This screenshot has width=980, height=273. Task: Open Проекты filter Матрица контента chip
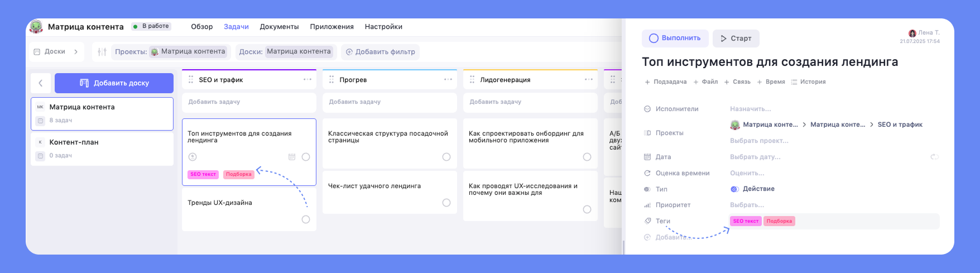[189, 52]
